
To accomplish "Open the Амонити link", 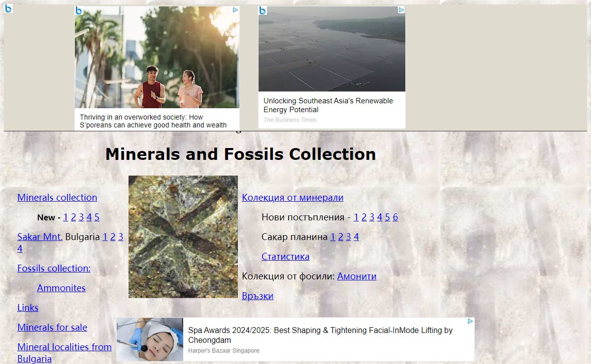I will coord(357,276).
